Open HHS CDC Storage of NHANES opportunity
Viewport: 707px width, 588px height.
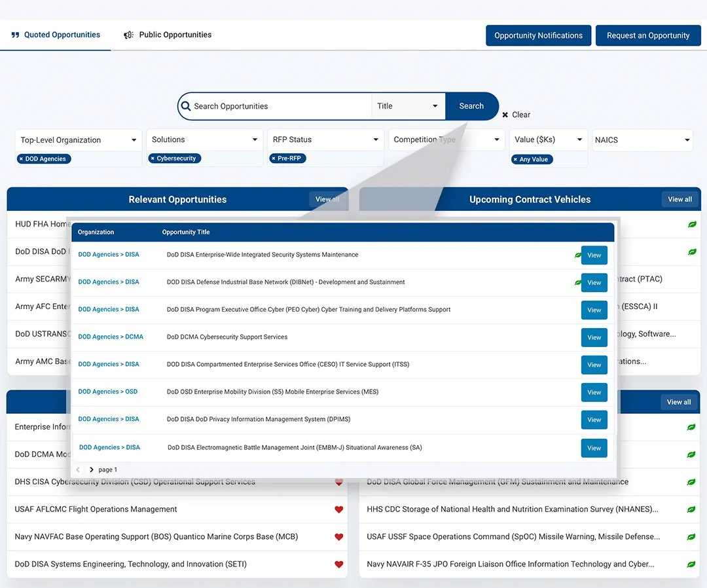(512, 509)
